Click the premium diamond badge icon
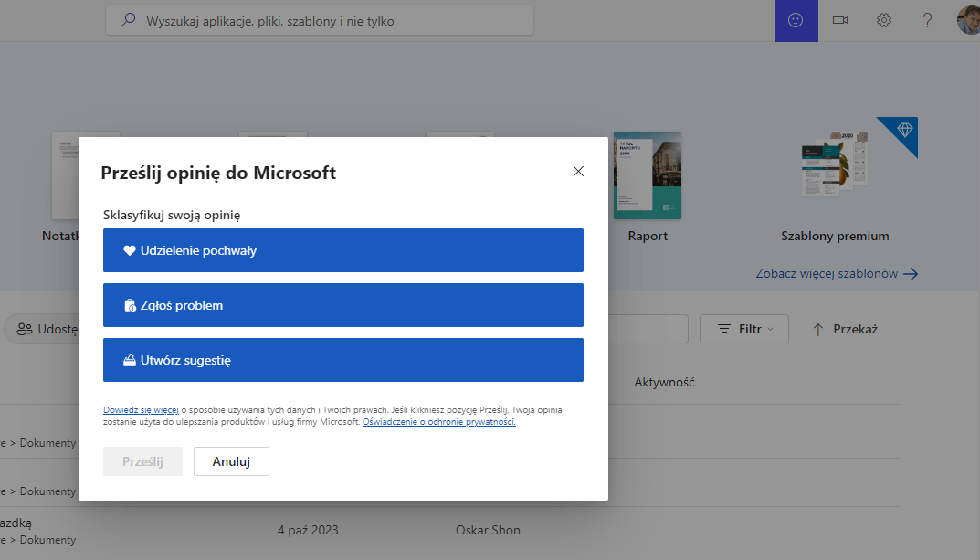Viewport: 980px width, 560px height. [904, 130]
